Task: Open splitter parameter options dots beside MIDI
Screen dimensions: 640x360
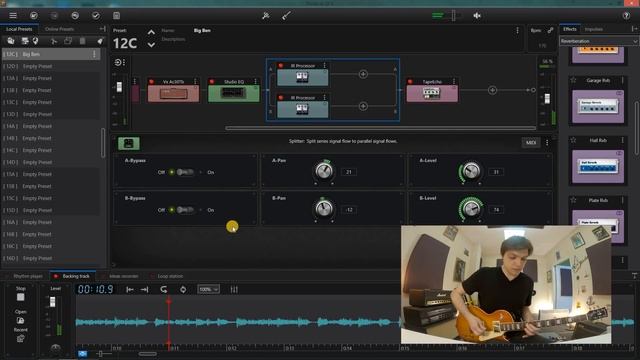Action: [x=547, y=142]
